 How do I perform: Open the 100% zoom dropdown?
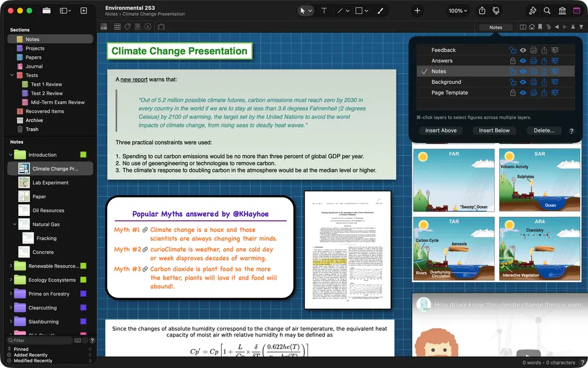coord(458,10)
